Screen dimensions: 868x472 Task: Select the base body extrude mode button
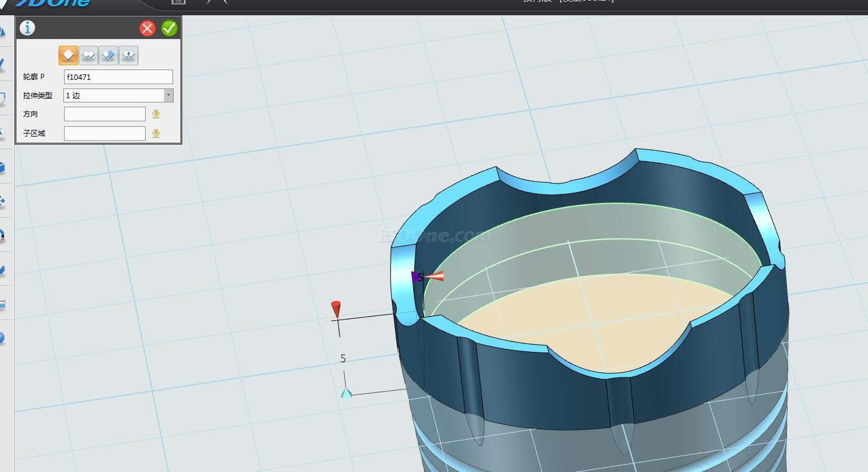pyautogui.click(x=68, y=55)
